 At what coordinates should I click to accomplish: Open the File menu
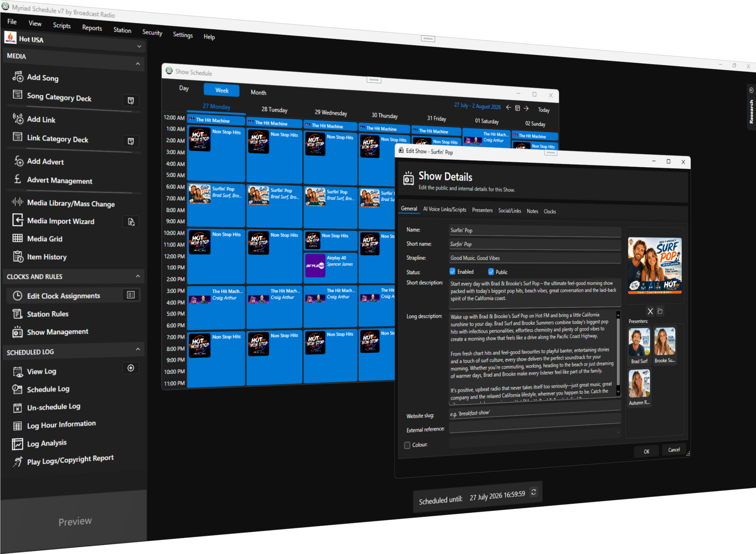[12, 22]
